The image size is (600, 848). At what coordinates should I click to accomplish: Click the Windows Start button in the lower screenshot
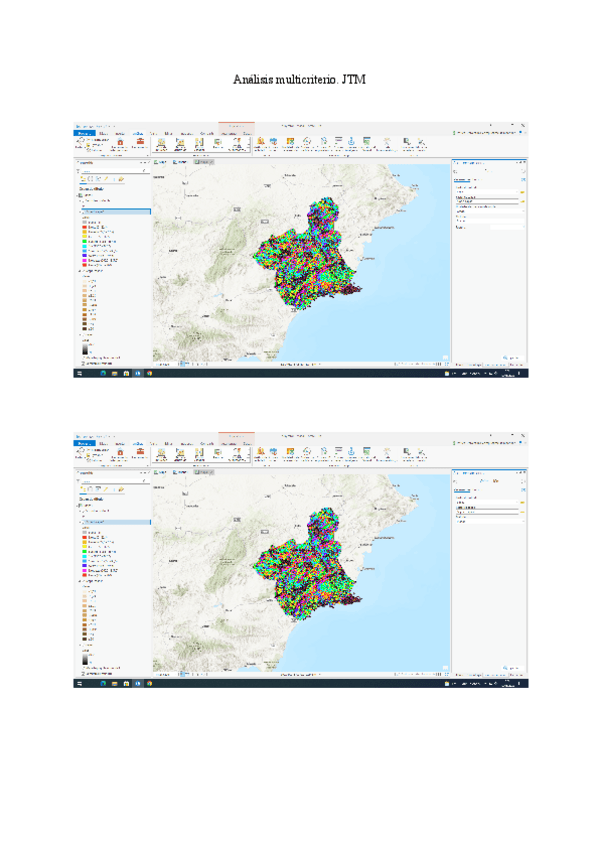pyautogui.click(x=78, y=684)
